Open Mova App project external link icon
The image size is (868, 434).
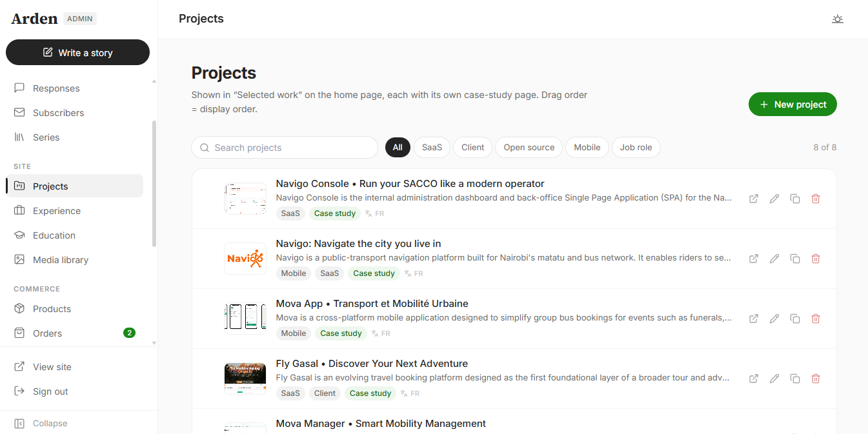click(x=754, y=319)
